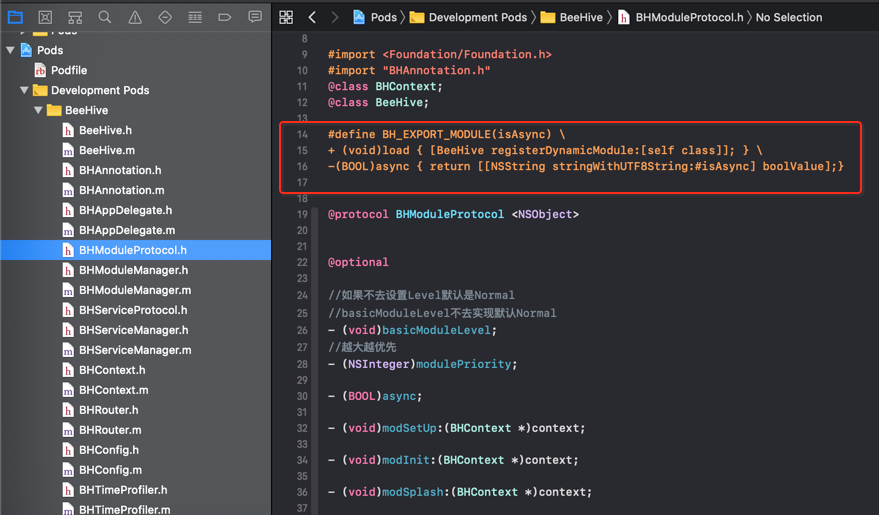The width and height of the screenshot is (879, 515).
Task: Click BHModuleProtocol.h breadcrumb in jump bar
Action: point(689,17)
